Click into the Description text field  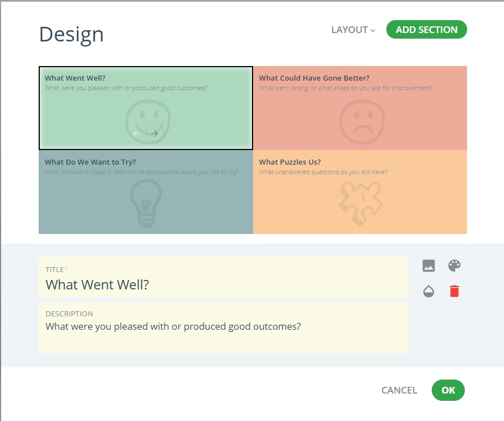click(223, 328)
